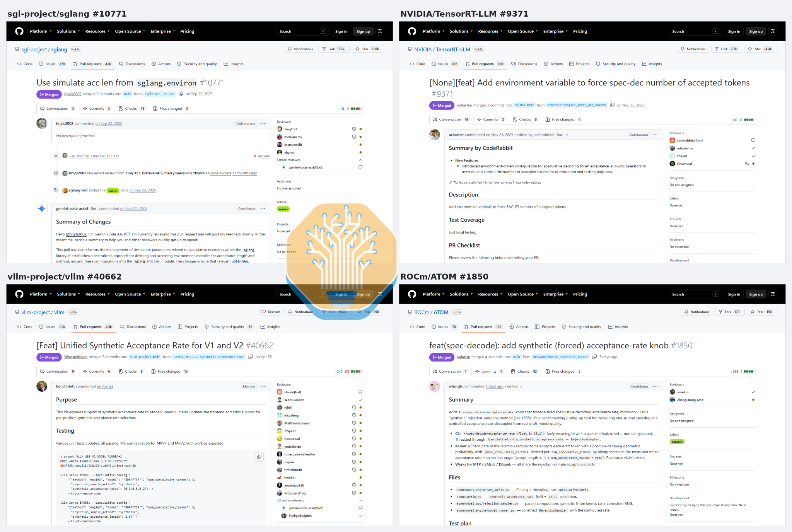Viewport: 792px width, 532px height.
Task: Click the GitHub logo in the ATOM page
Action: (412, 294)
